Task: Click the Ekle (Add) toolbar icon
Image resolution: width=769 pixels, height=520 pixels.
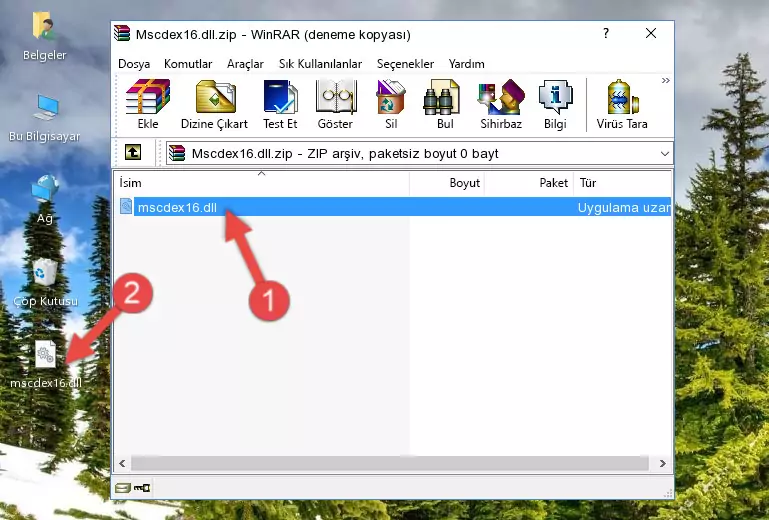Action: 148,104
